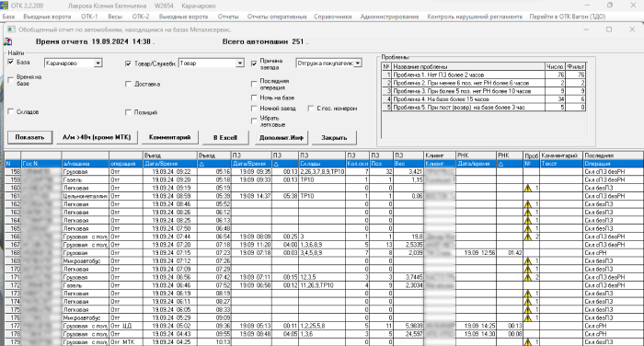Open the Карачарово base dropdown
Screen dimensions: 644x346
(98, 63)
